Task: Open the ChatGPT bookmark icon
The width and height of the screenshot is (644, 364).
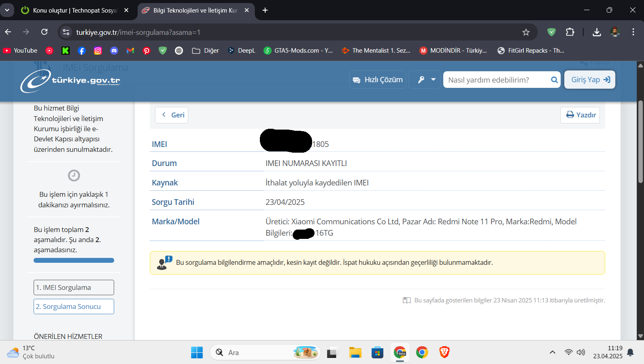Action: click(179, 51)
